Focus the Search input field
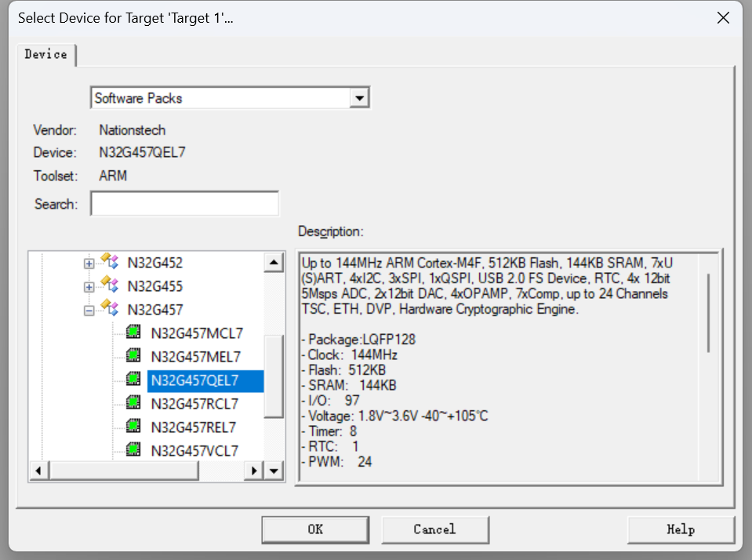Image resolution: width=752 pixels, height=560 pixels. pos(184,204)
